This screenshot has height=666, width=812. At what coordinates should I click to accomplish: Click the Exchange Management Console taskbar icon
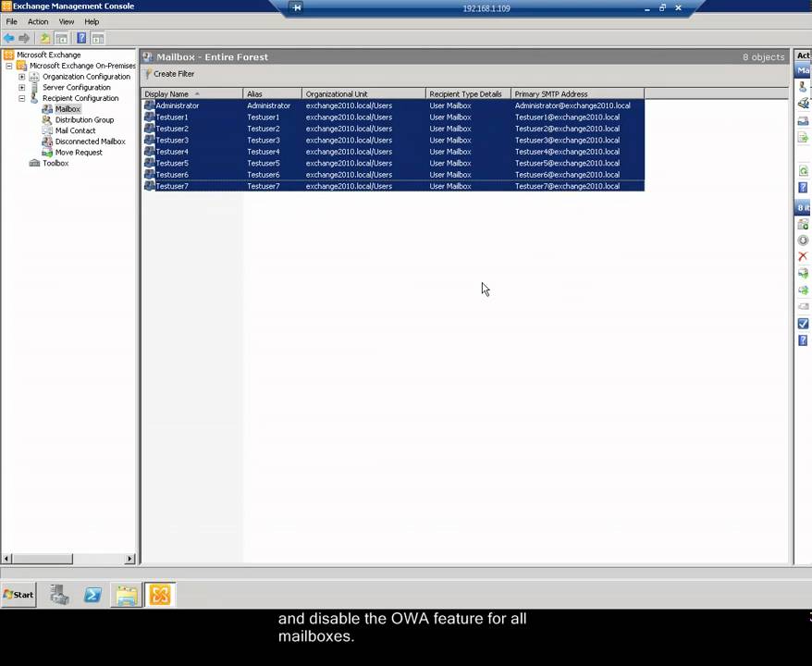pyautogui.click(x=160, y=595)
